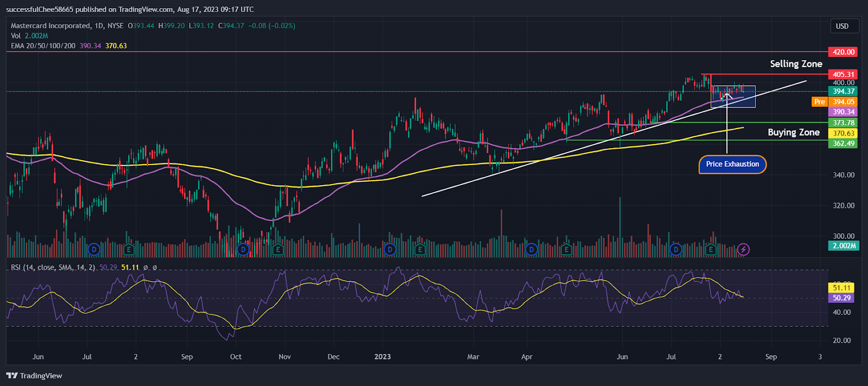The image size is (868, 386).
Task: Click the green 362.49 price label
Action: (x=843, y=144)
